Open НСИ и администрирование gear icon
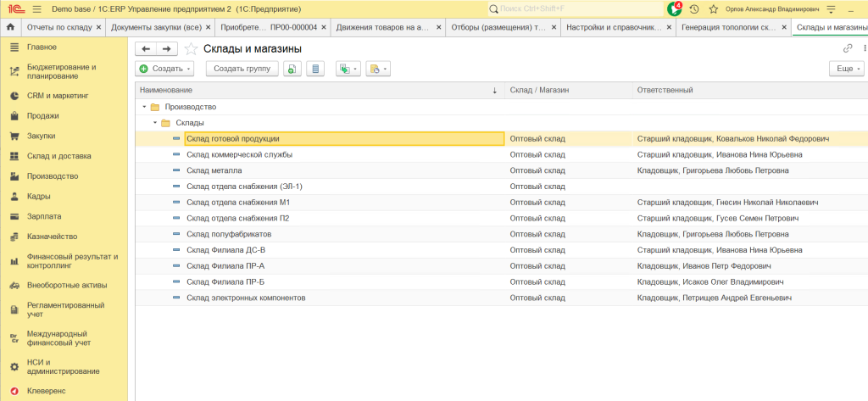 (x=15, y=366)
